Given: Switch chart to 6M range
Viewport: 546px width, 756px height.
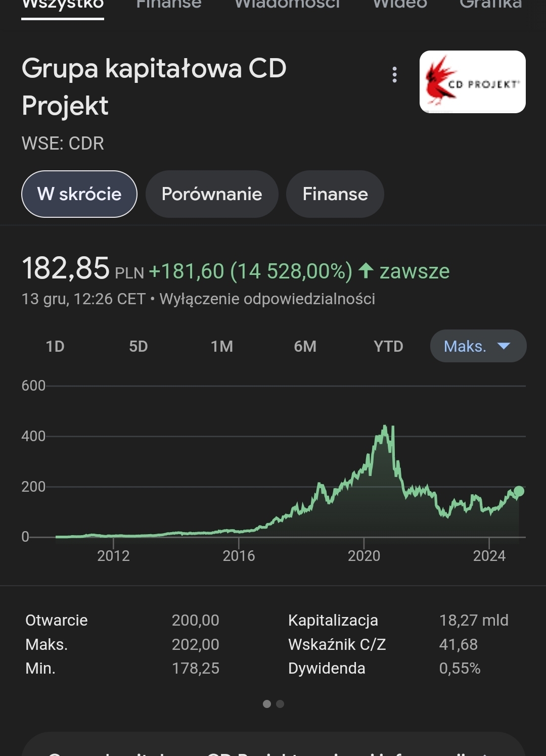Looking at the screenshot, I should click(305, 346).
